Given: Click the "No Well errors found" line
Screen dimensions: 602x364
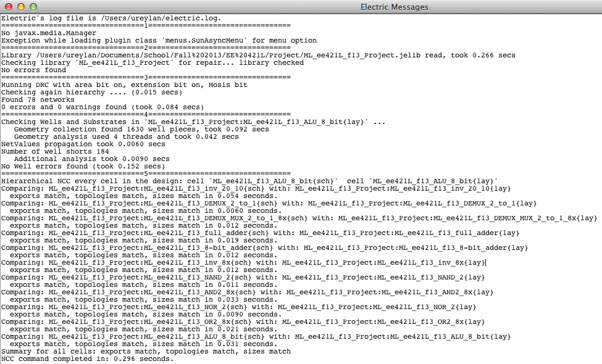Looking at the screenshot, I should click(x=83, y=166).
